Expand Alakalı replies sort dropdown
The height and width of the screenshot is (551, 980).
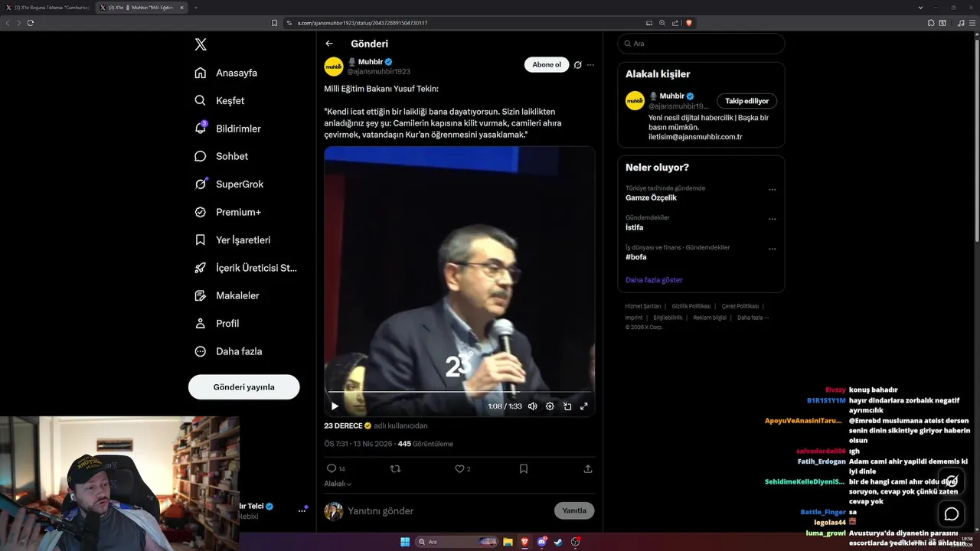pyautogui.click(x=338, y=484)
